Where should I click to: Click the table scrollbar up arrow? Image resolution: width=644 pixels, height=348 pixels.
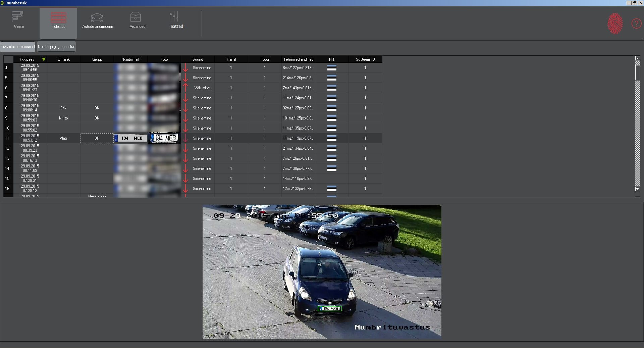[638, 58]
